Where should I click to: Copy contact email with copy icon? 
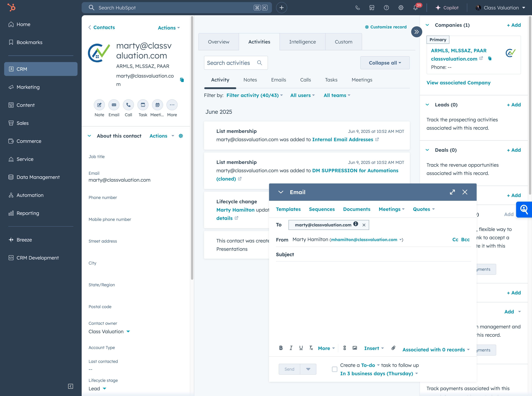pos(182,80)
